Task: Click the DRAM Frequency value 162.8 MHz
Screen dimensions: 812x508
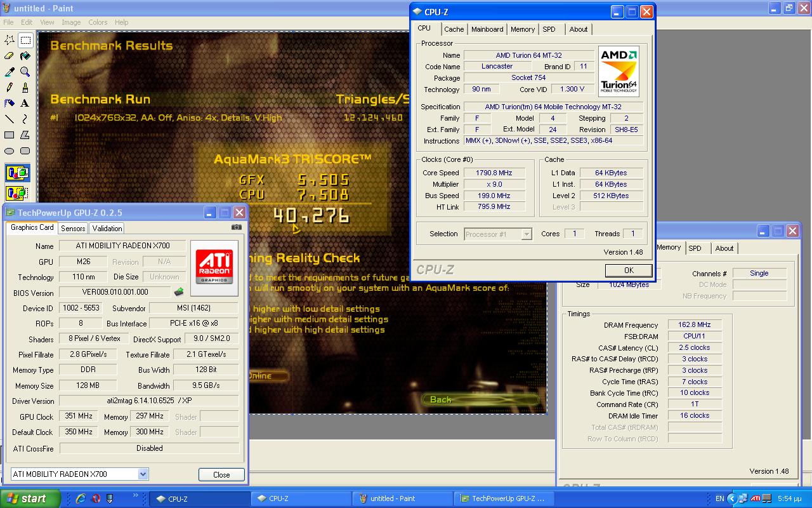Action: tap(695, 325)
